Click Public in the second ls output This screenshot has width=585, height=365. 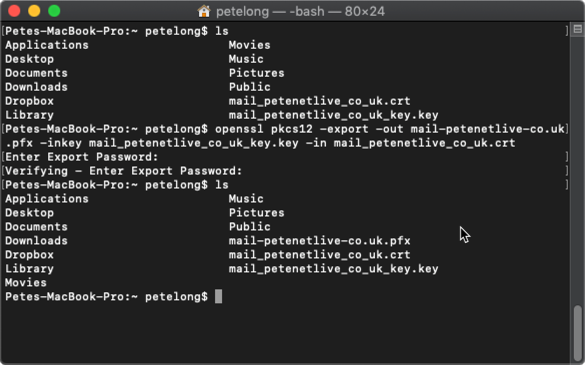(250, 227)
